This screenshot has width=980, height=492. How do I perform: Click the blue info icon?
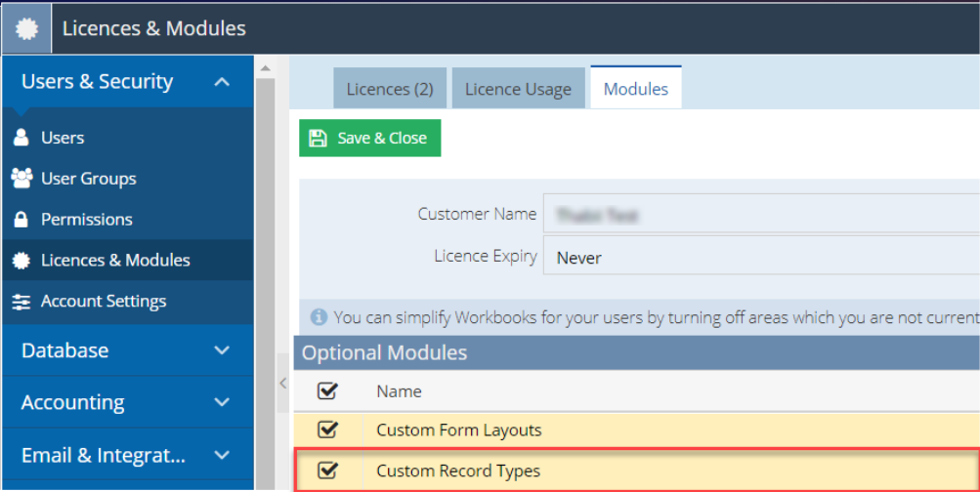tap(319, 317)
